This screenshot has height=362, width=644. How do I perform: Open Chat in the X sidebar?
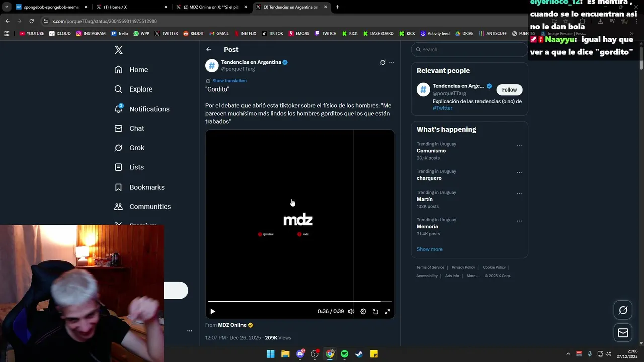129,129
